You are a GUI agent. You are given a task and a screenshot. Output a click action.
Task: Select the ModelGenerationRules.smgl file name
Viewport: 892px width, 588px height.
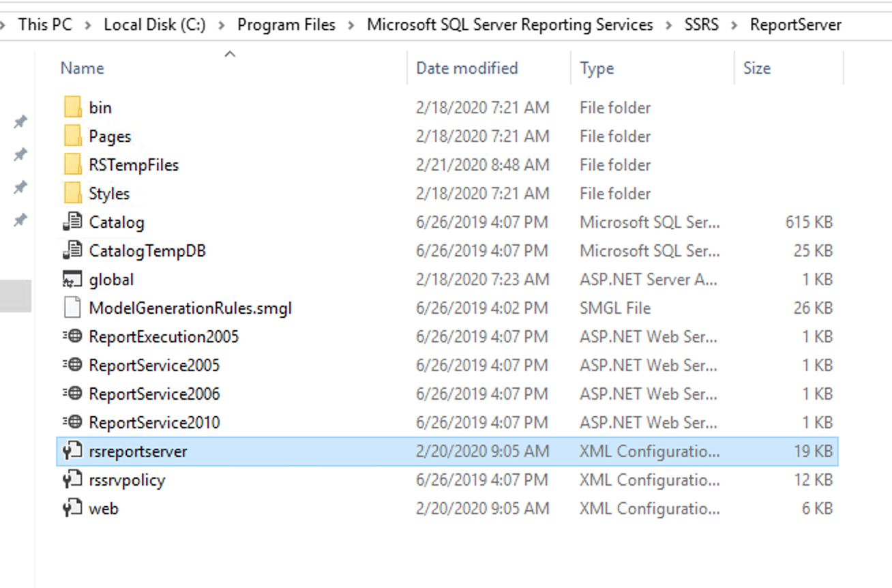click(x=190, y=308)
